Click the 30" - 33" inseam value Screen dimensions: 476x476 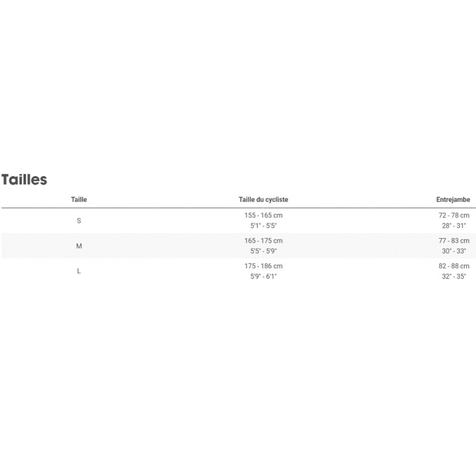coord(454,252)
